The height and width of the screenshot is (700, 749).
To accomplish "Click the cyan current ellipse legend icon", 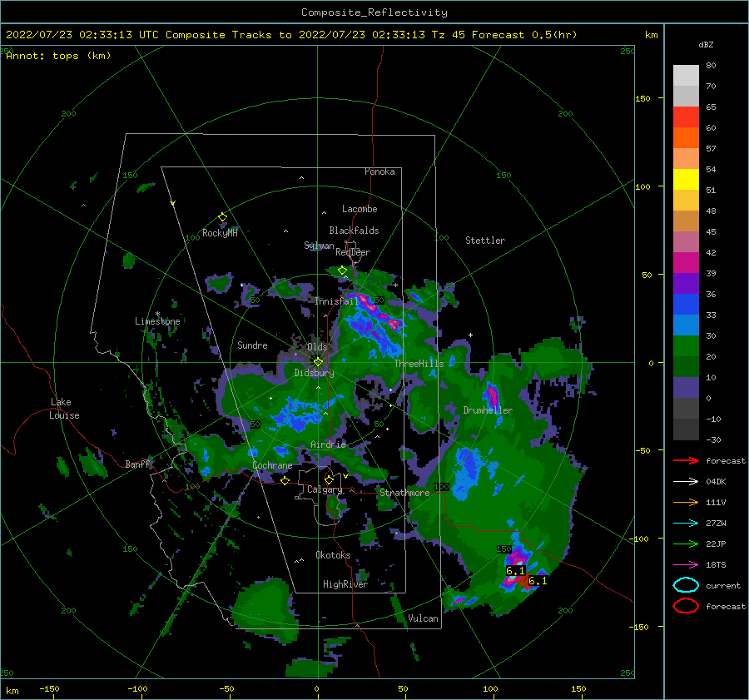I will tap(686, 585).
